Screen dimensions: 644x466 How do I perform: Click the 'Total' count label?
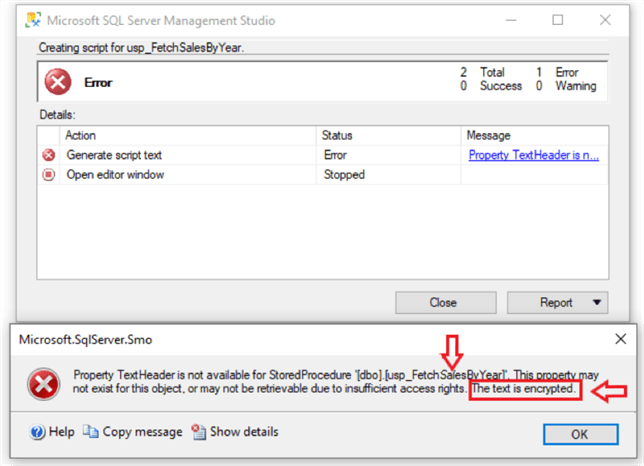492,72
